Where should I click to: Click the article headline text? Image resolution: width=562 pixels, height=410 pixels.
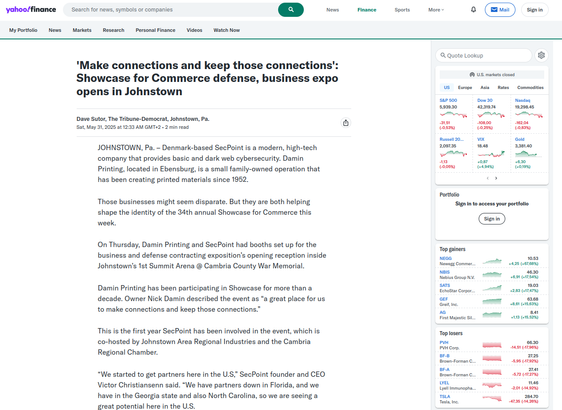click(207, 78)
